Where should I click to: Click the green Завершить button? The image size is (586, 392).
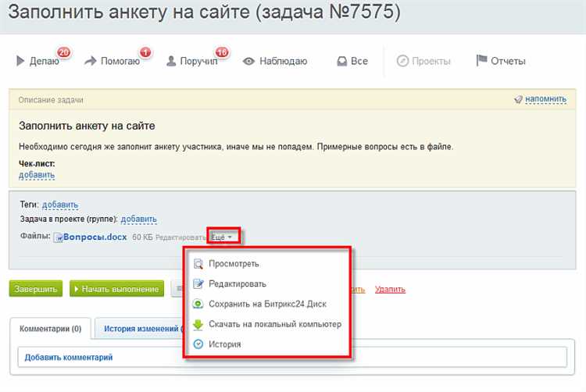[x=35, y=289]
